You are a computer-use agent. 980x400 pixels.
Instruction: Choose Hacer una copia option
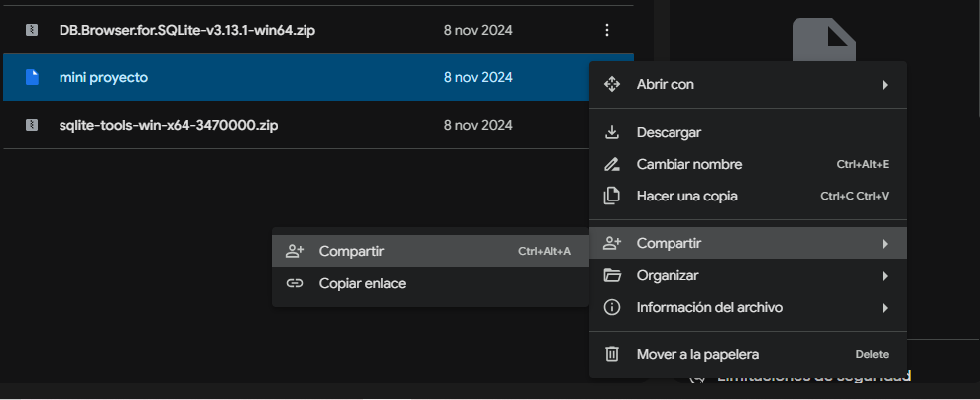[x=686, y=196]
